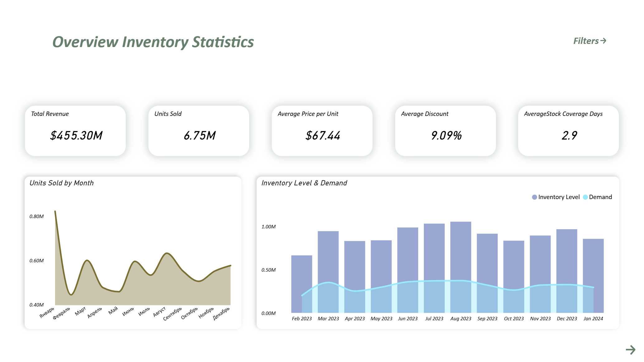The image size is (644, 362).
Task: Click the $455.30M revenue value
Action: 76,136
